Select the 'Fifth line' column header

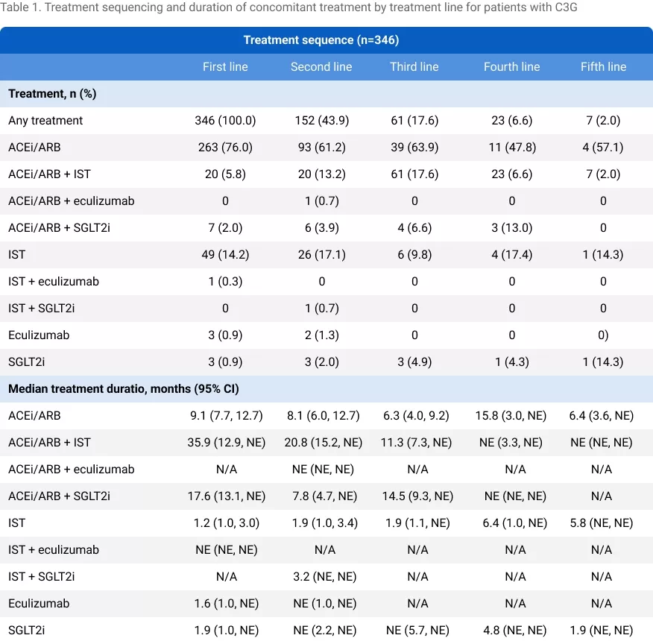tap(603, 67)
